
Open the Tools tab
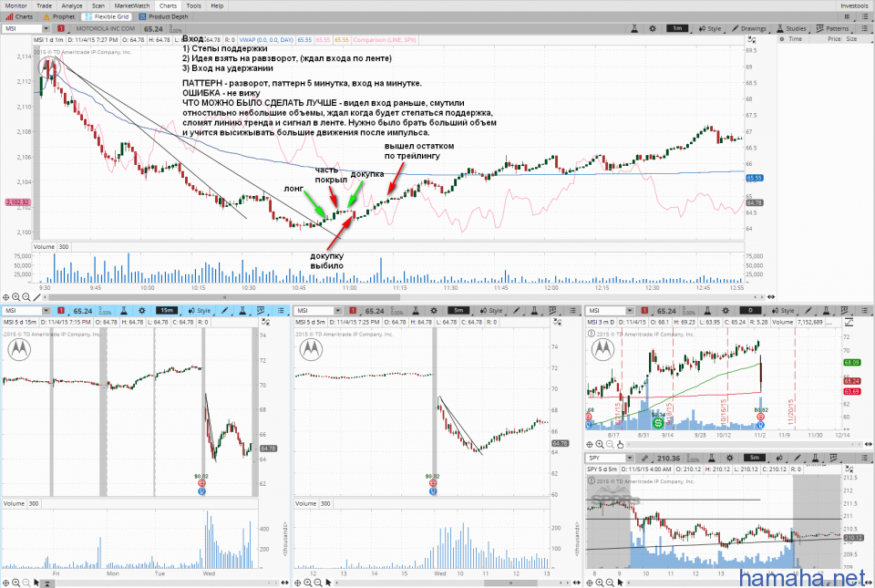pos(193,5)
